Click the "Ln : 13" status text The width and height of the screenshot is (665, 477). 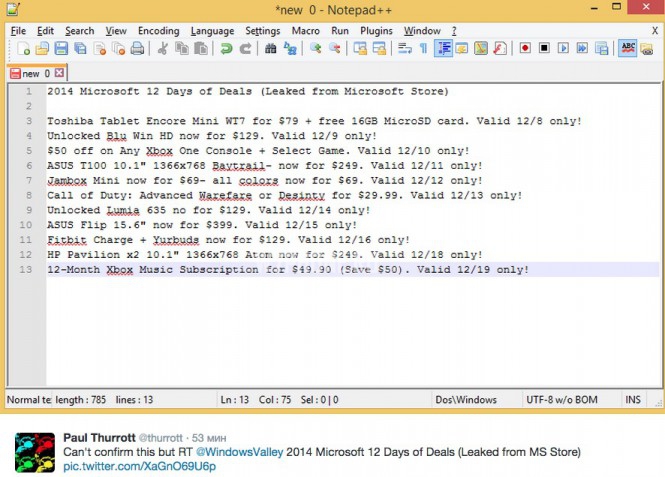tap(235, 400)
